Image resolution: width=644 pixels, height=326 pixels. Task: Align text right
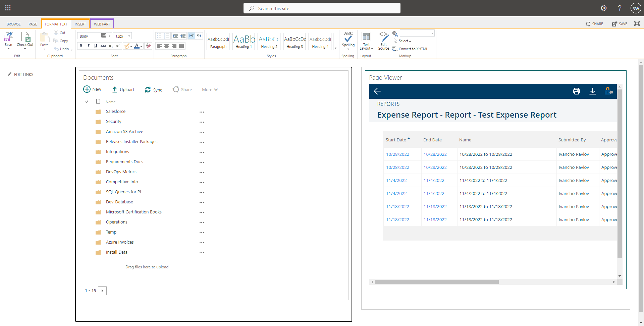coord(174,46)
